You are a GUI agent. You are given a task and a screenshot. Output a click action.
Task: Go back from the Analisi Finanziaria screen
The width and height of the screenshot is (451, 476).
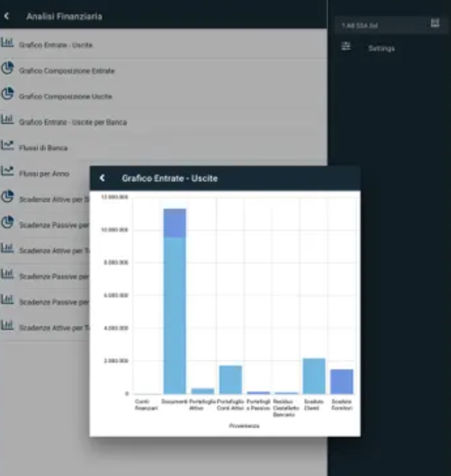click(7, 16)
